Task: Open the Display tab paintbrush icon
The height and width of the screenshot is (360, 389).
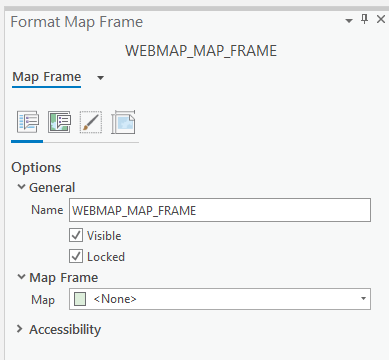Action: pyautogui.click(x=91, y=122)
